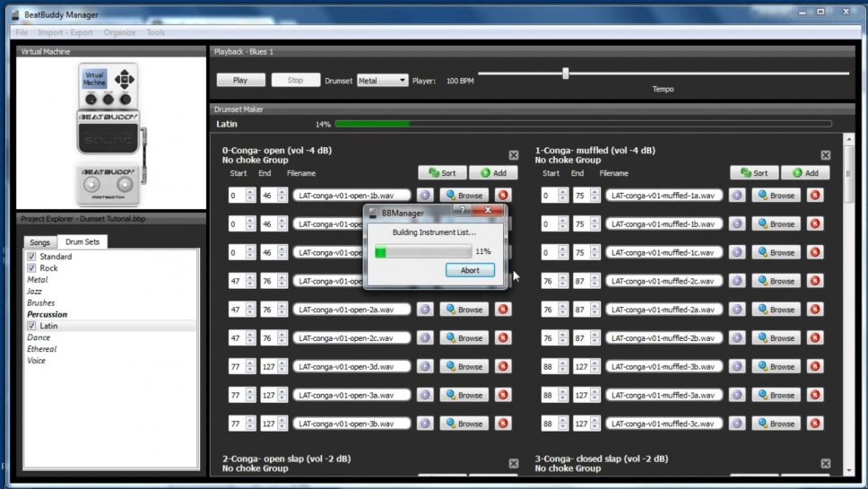The height and width of the screenshot is (489, 868).
Task: Uncheck the Standard drum set checkbox
Action: click(x=31, y=257)
